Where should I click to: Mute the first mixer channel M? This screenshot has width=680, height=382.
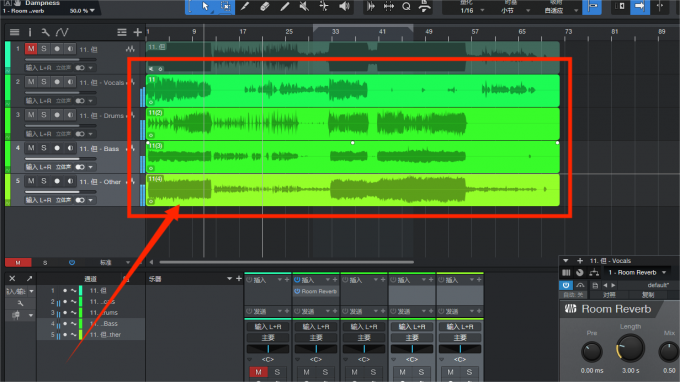[x=258, y=372]
